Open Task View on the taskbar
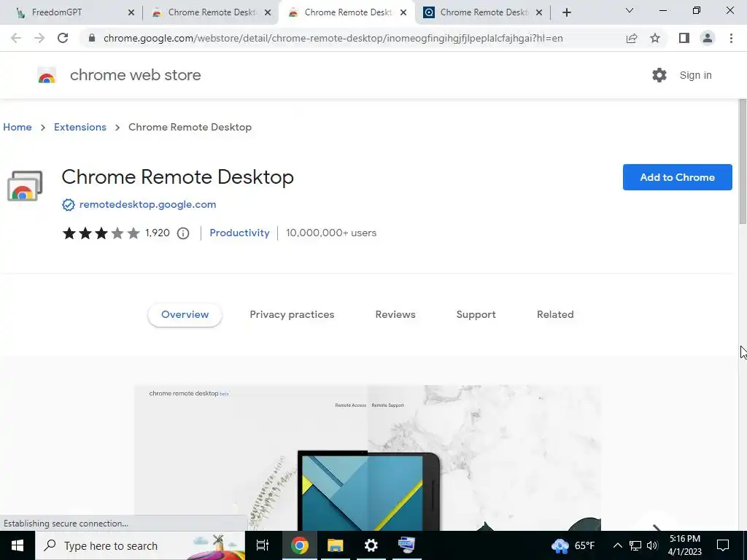This screenshot has height=560, width=747. (263, 545)
